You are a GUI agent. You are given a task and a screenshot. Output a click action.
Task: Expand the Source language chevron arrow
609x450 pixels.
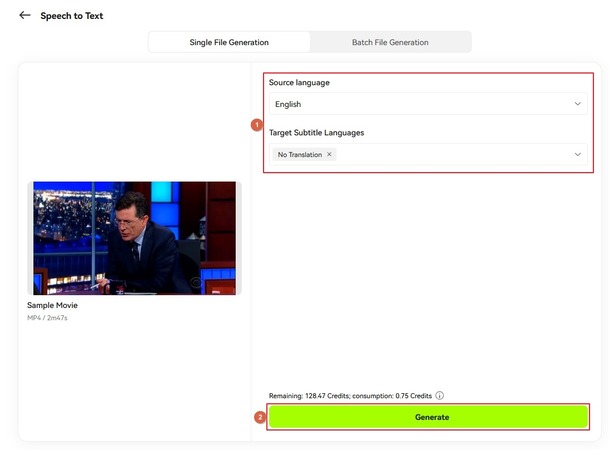coord(577,104)
